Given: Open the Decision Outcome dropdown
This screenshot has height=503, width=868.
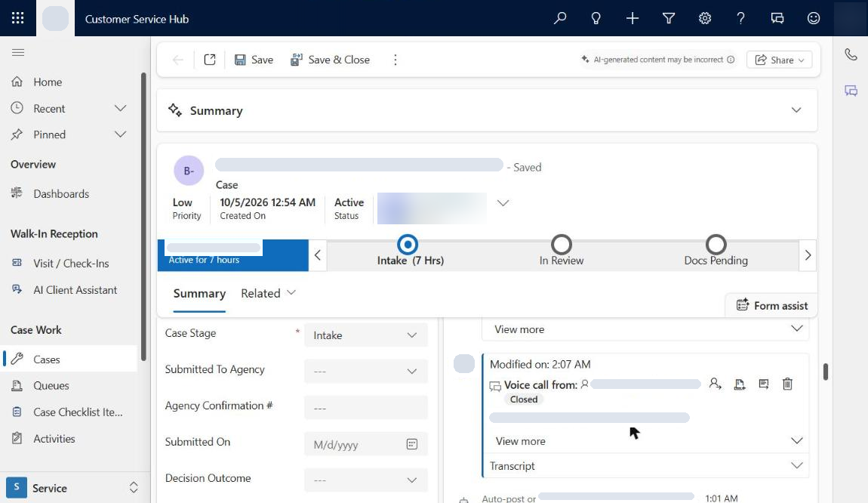Looking at the screenshot, I should coord(366,480).
